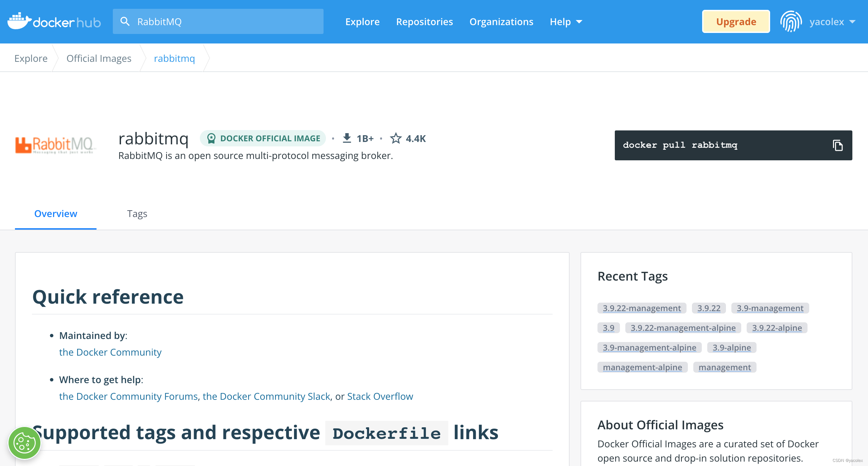Click the rabbitmq breadcrumb
The width and height of the screenshot is (868, 466).
pos(174,58)
